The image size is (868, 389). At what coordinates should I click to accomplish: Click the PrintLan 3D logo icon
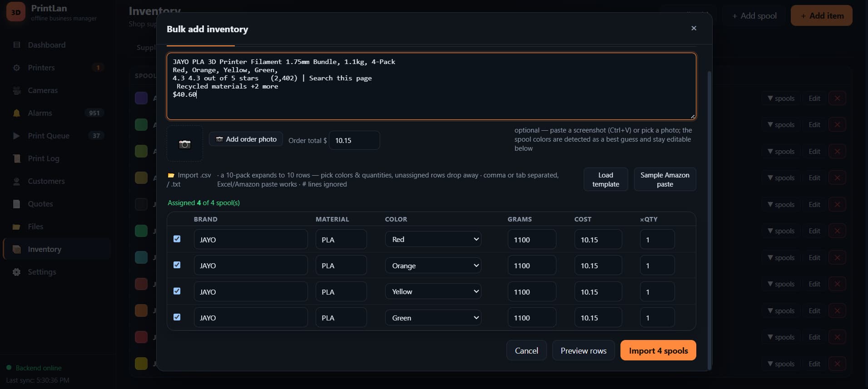coord(16,12)
